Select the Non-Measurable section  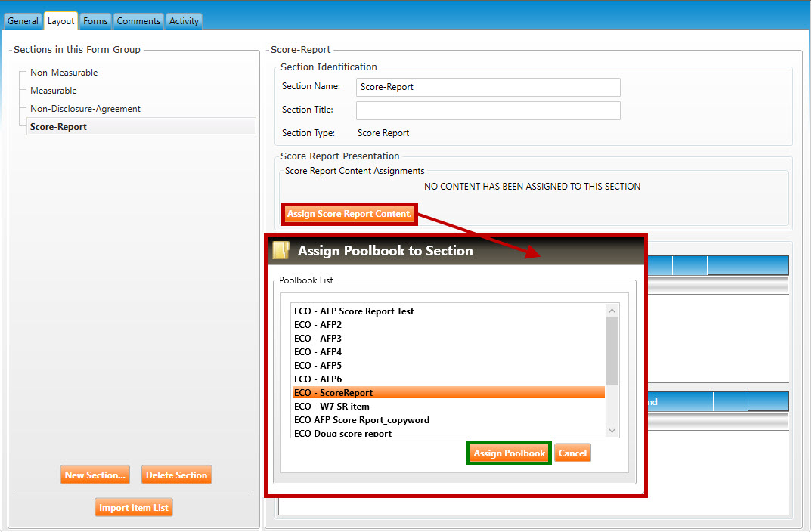coord(64,73)
